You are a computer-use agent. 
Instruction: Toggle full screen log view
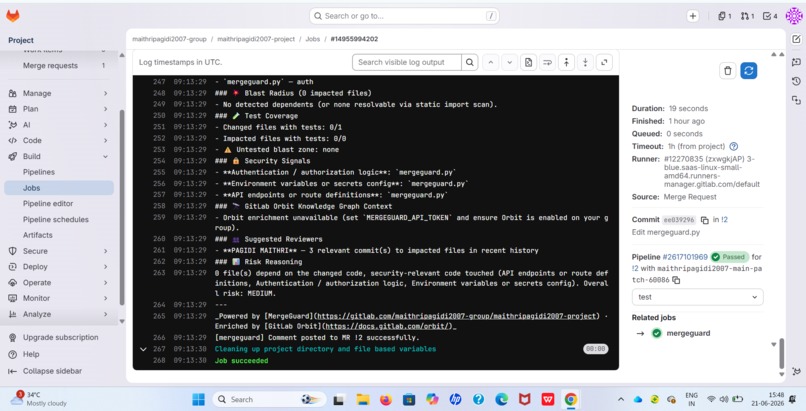pyautogui.click(x=604, y=62)
